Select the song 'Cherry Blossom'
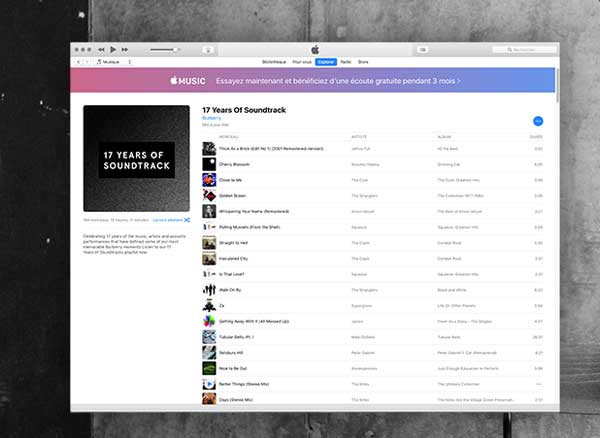 234,164
